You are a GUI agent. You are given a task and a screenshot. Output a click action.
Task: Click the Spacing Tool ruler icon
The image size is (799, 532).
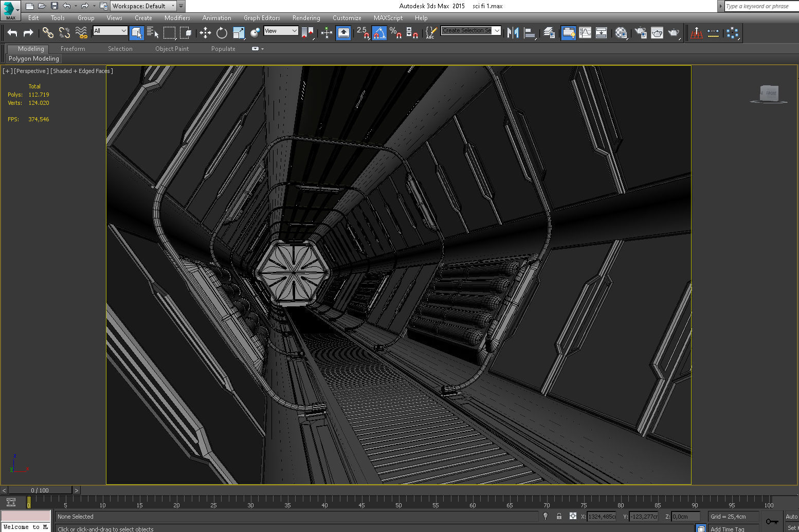click(x=713, y=33)
